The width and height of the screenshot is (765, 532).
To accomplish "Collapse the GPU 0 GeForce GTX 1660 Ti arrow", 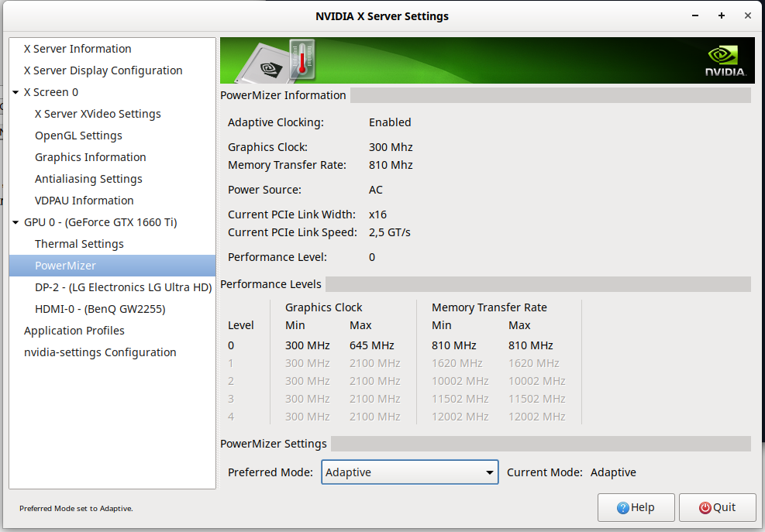I will point(16,222).
